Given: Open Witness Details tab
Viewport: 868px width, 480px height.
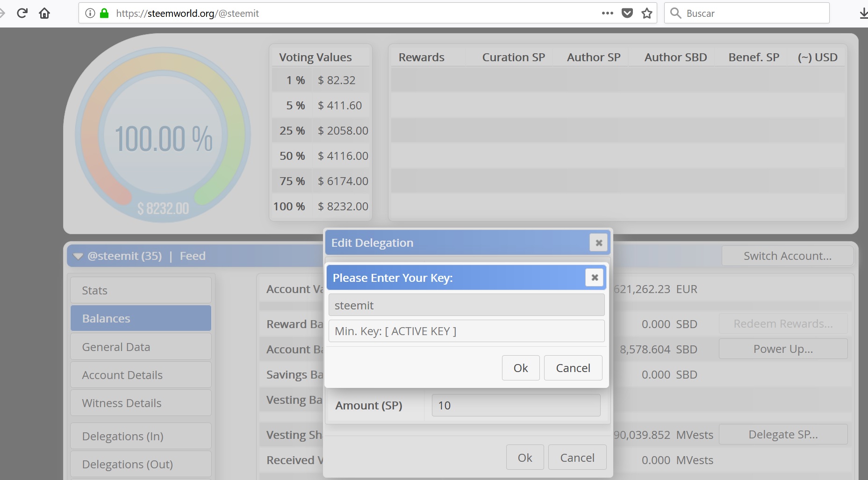Looking at the screenshot, I should 141,403.
